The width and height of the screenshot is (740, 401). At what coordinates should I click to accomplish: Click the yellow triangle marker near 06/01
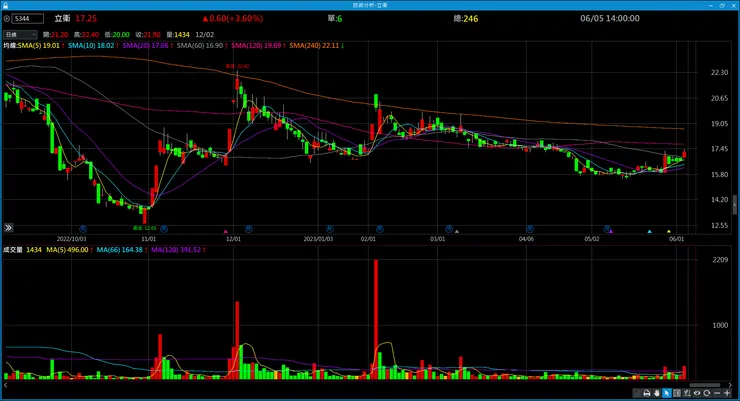[669, 232]
